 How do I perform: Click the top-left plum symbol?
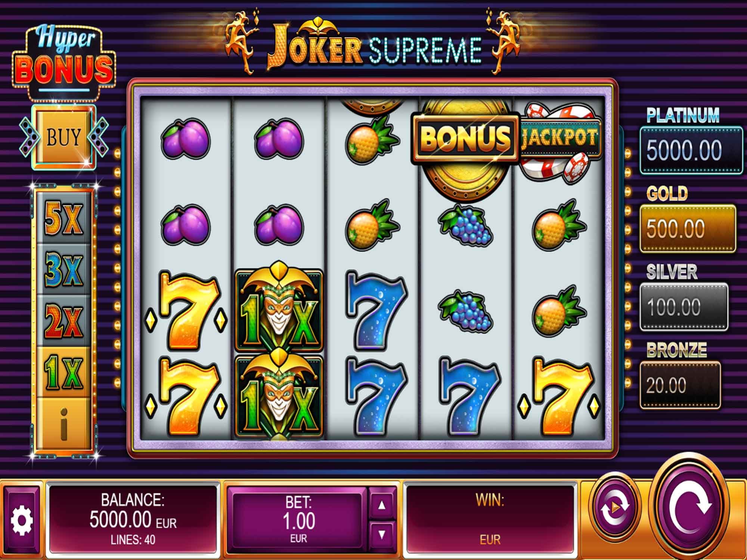(186, 139)
